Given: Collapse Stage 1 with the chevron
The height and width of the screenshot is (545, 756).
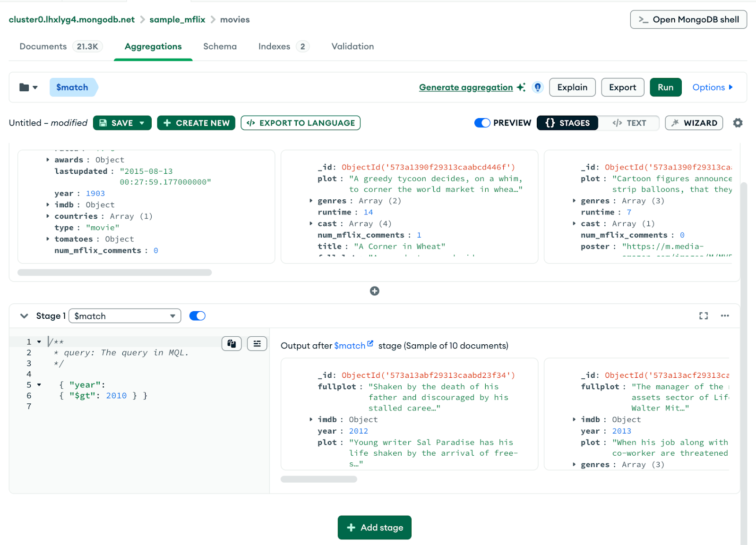Looking at the screenshot, I should (24, 316).
